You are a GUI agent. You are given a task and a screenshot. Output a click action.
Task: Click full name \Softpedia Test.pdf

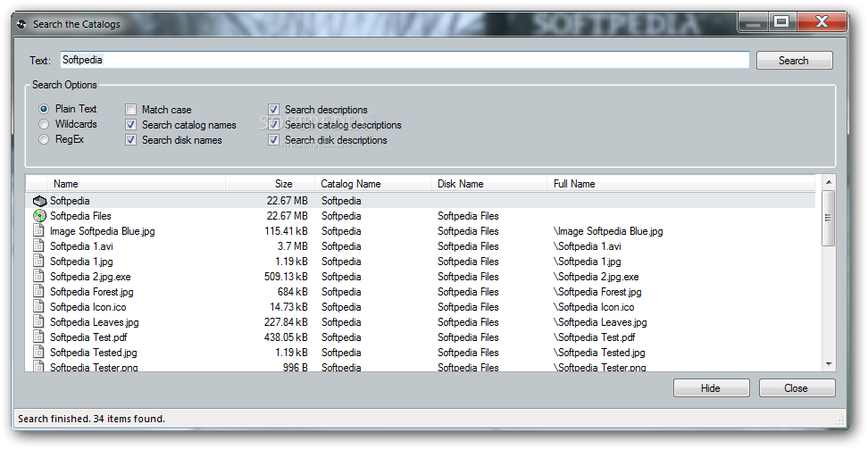point(595,337)
